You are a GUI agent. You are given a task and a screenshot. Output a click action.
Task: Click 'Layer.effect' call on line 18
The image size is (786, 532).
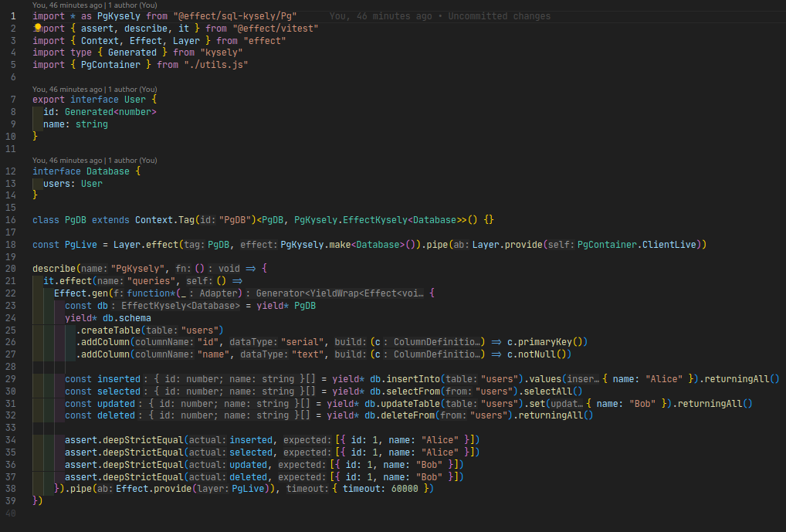145,245
